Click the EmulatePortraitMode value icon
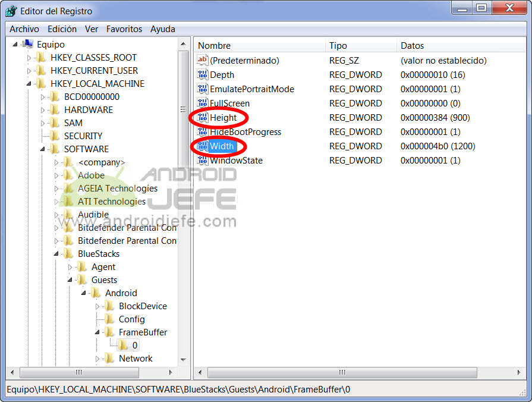The width and height of the screenshot is (532, 402). click(x=203, y=89)
